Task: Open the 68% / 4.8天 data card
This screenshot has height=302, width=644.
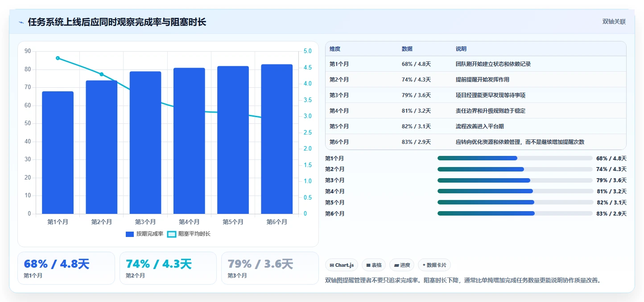Action: pos(66,268)
